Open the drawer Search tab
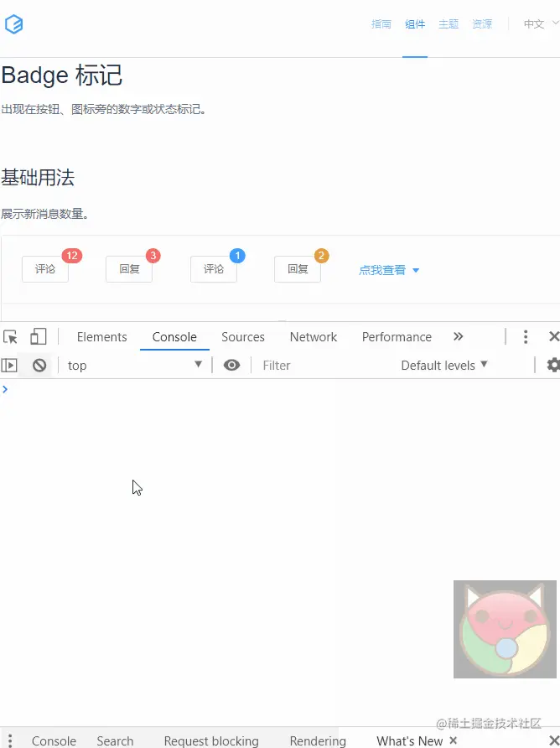 tap(115, 740)
